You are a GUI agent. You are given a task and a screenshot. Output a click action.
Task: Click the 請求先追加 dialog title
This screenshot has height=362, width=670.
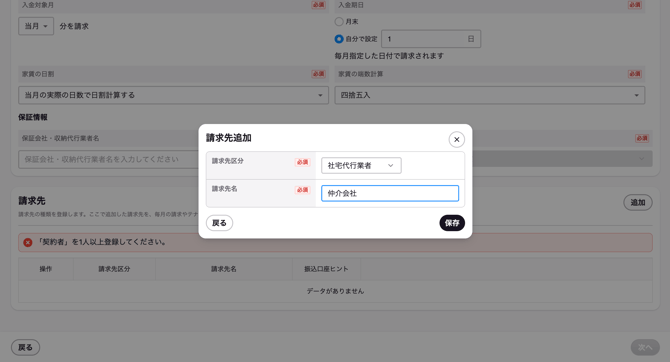(229, 138)
